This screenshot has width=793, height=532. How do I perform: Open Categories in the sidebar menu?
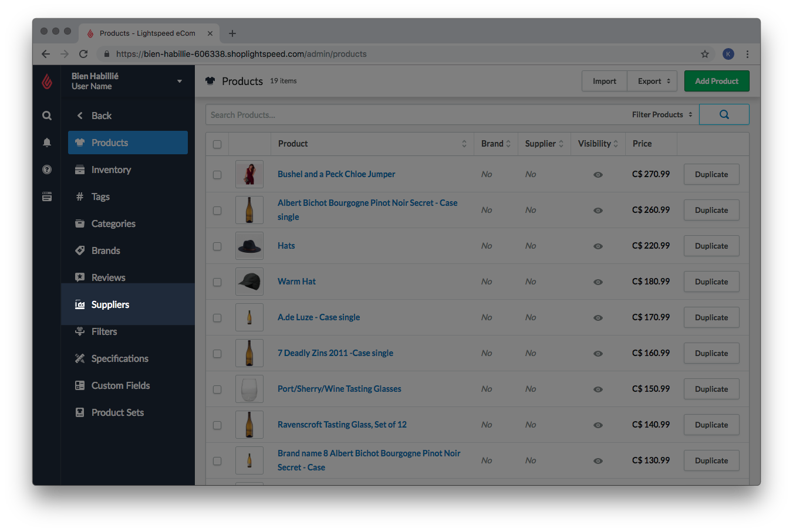click(128, 223)
